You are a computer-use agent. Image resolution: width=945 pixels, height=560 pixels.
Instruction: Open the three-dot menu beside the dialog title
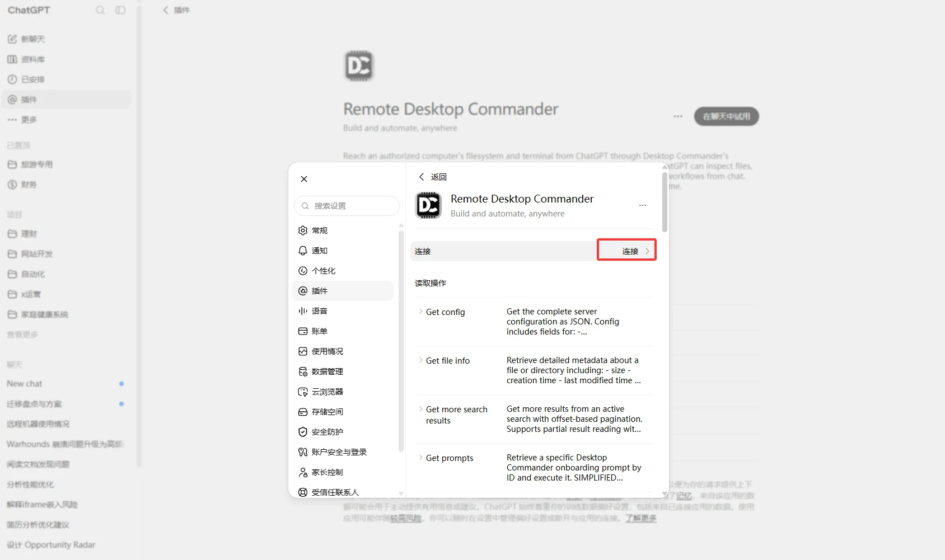coord(643,205)
